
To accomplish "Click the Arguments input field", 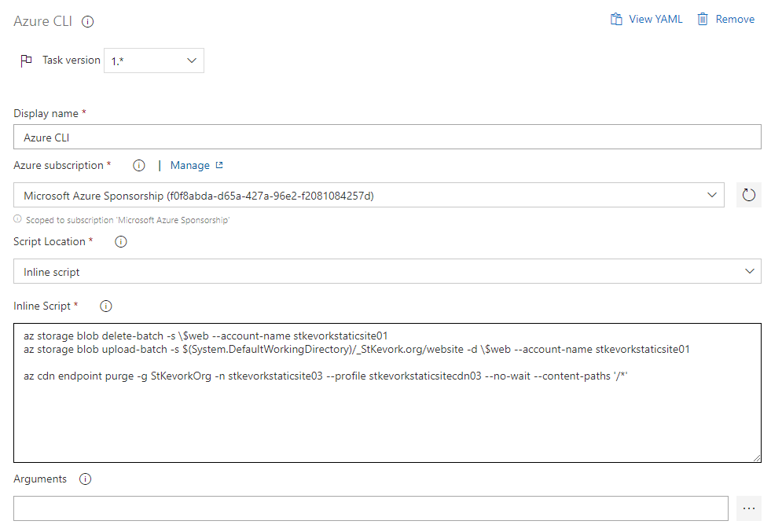I will point(371,508).
